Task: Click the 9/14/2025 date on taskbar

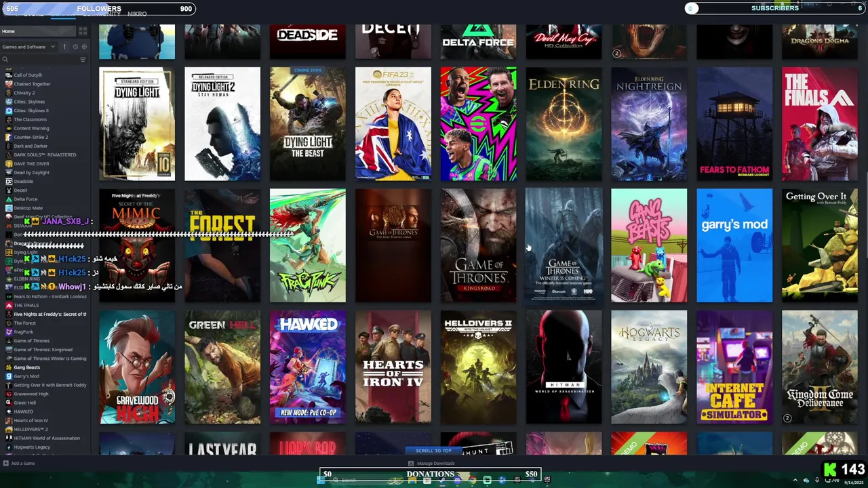Action: click(853, 483)
